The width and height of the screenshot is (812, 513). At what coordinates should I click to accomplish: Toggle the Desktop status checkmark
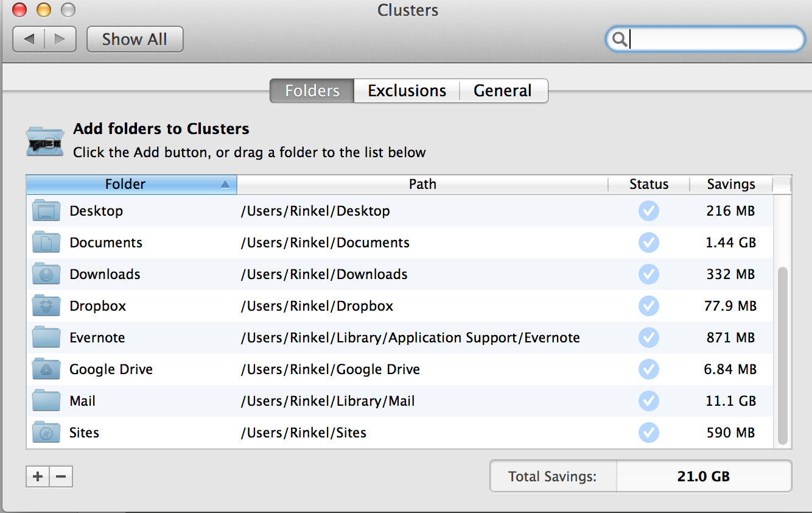[648, 211]
